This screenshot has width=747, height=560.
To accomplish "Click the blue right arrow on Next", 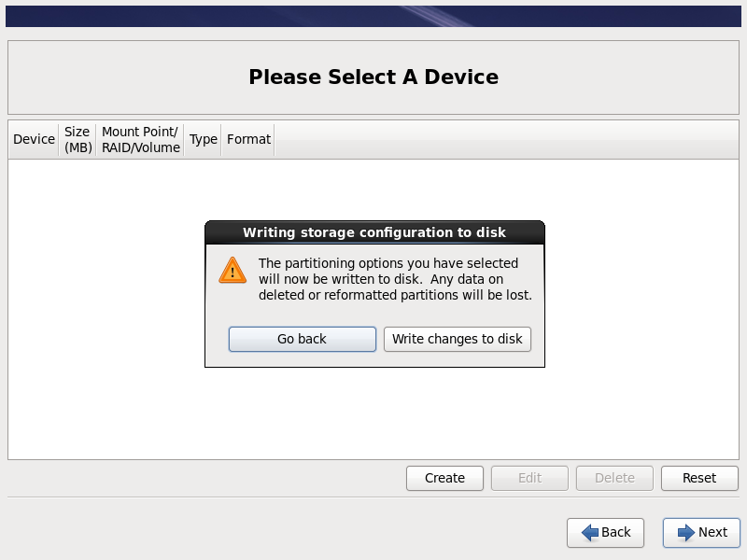I will click(x=686, y=532).
